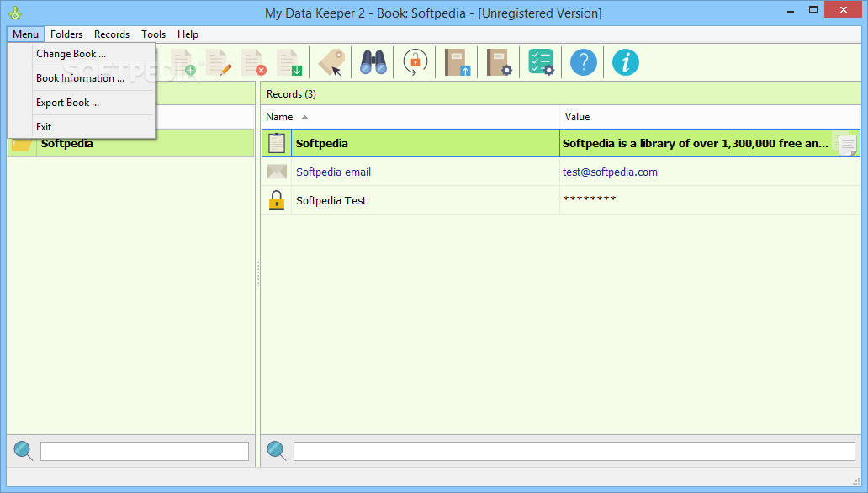Click the tag with cursor icon

(331, 62)
